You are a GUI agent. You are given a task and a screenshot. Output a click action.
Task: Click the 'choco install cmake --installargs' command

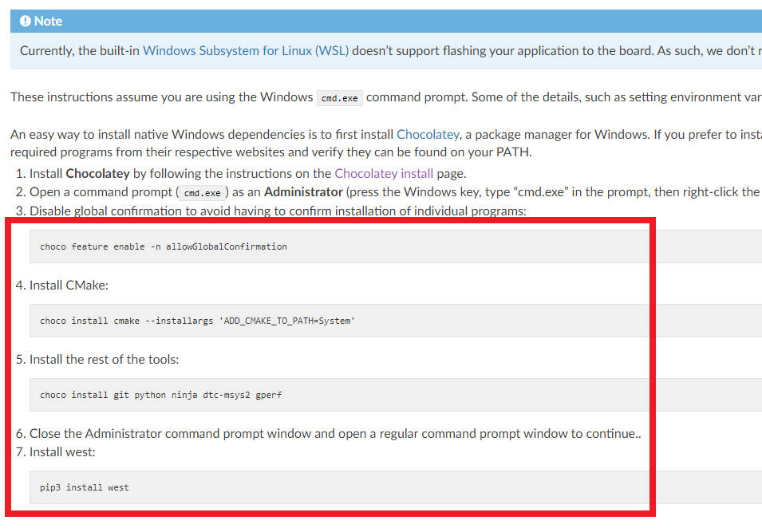(197, 321)
